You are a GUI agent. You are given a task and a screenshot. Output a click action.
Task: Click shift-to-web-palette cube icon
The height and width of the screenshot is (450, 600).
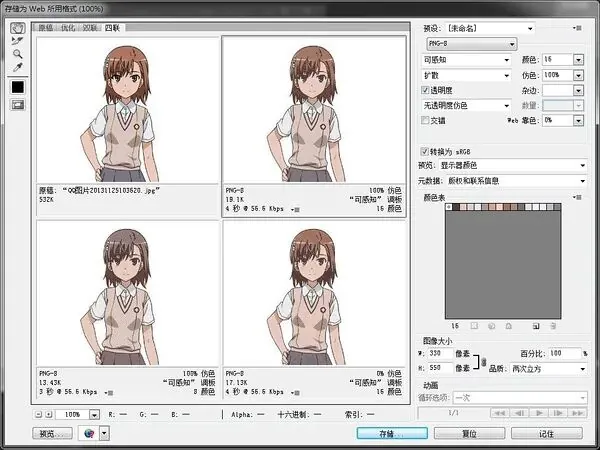coord(492,326)
